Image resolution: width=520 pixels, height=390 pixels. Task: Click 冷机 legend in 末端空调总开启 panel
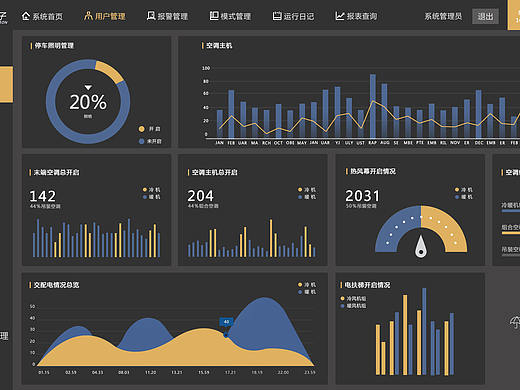152,190
